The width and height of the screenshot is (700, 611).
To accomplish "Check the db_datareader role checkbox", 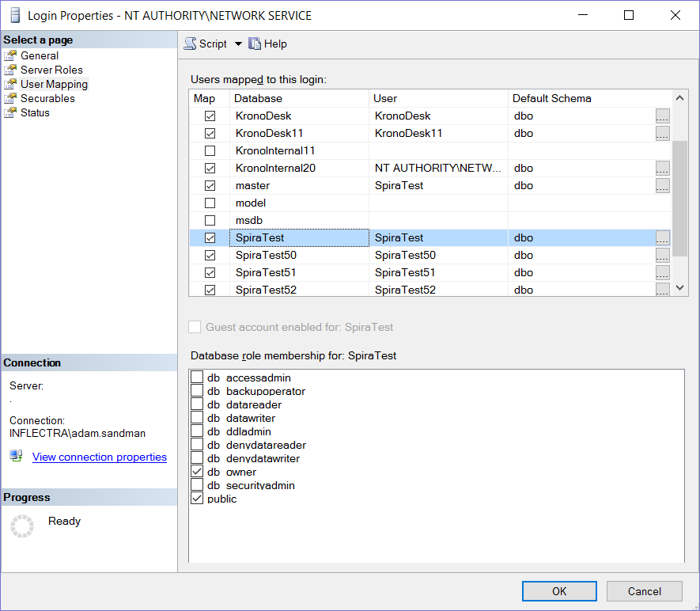I will coord(197,404).
